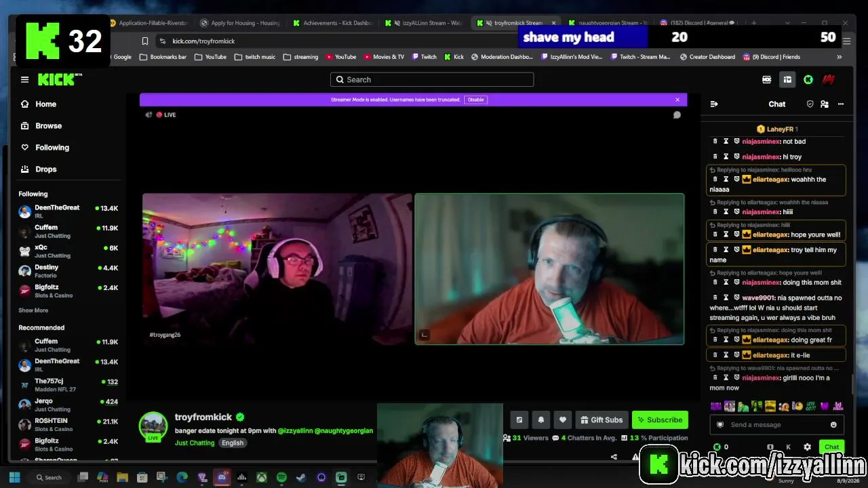Open the emoji picker in chat input

[833, 424]
